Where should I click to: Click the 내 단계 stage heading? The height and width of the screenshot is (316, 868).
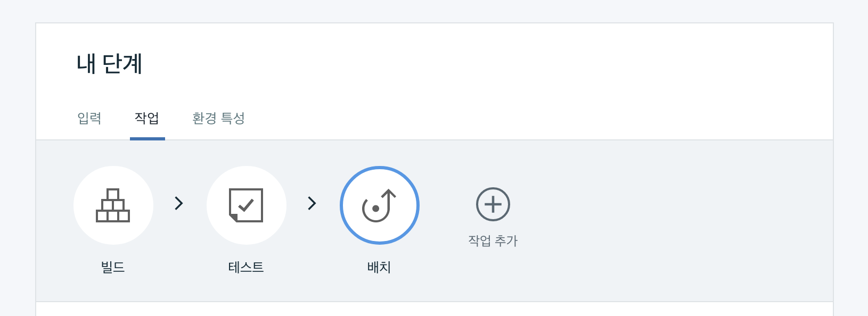[109, 62]
